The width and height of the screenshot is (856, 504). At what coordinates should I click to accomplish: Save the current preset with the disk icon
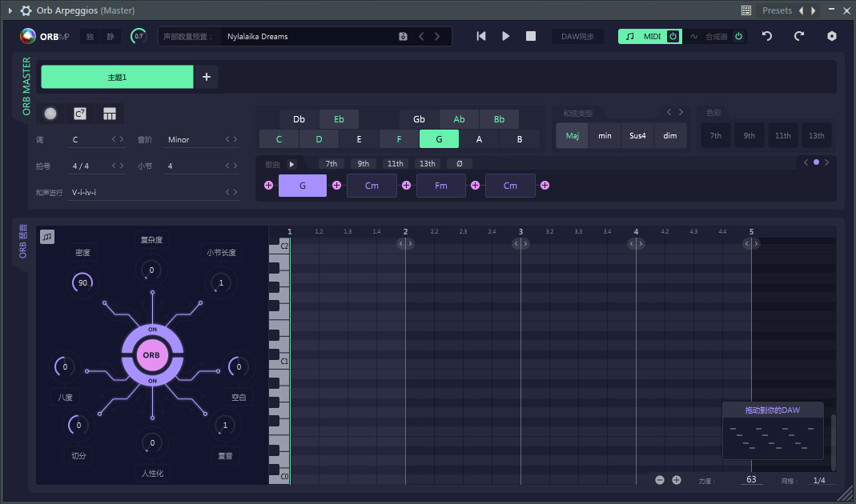click(x=403, y=36)
